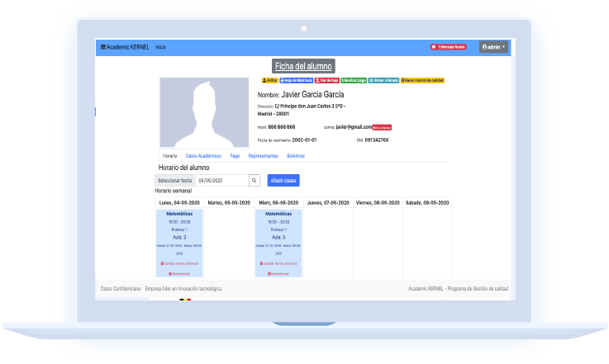Expand the admin user dropdown

[x=493, y=47]
